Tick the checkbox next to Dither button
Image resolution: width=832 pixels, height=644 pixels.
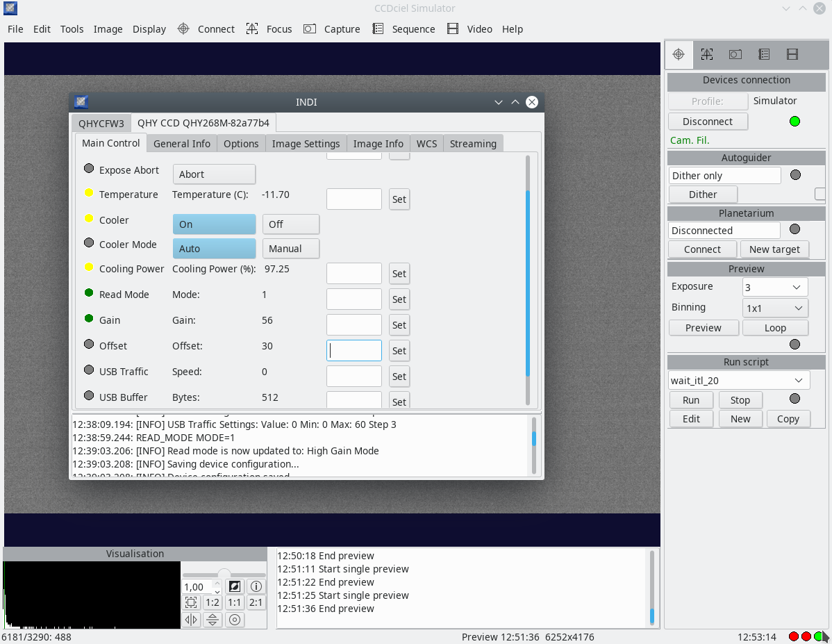click(820, 195)
